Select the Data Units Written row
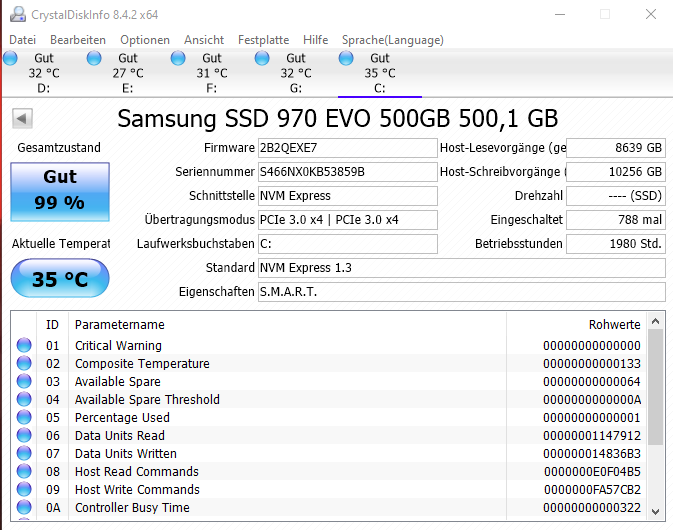Screen dimensions: 673x530 [x=330, y=454]
